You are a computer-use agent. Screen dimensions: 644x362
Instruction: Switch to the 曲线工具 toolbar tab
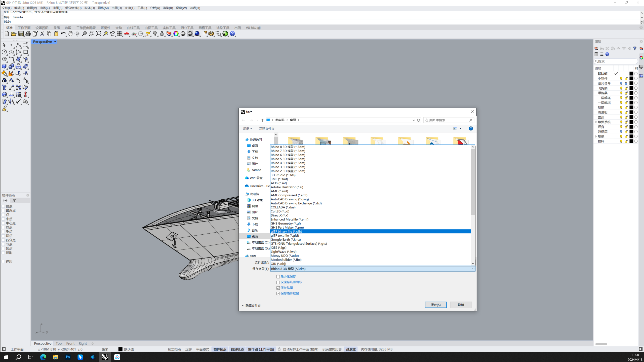click(133, 28)
